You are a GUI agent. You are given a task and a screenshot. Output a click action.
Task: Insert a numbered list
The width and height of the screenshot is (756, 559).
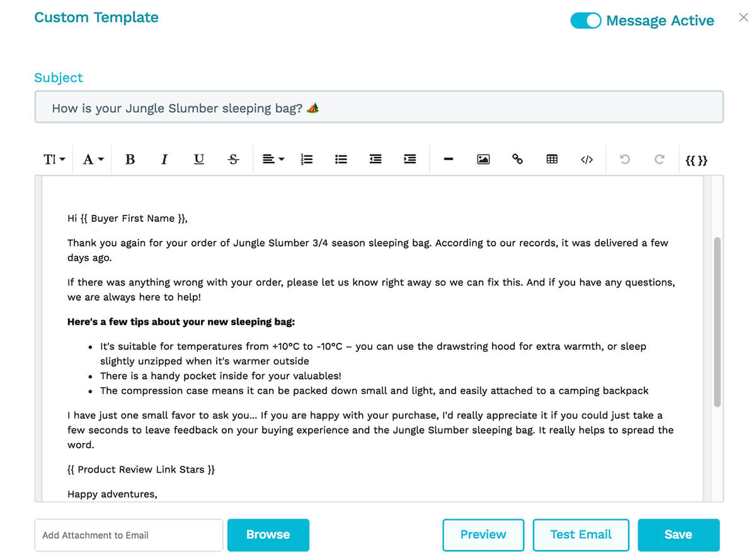[x=307, y=159]
